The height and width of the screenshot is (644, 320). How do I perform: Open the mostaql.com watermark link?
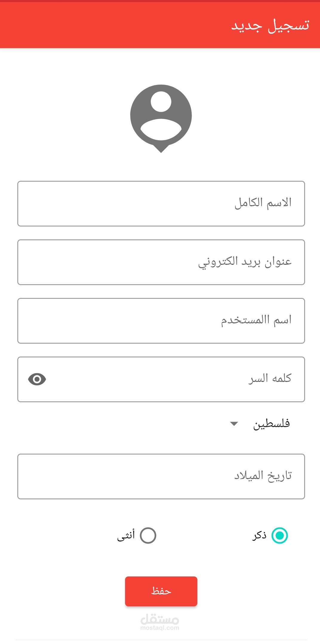click(160, 628)
